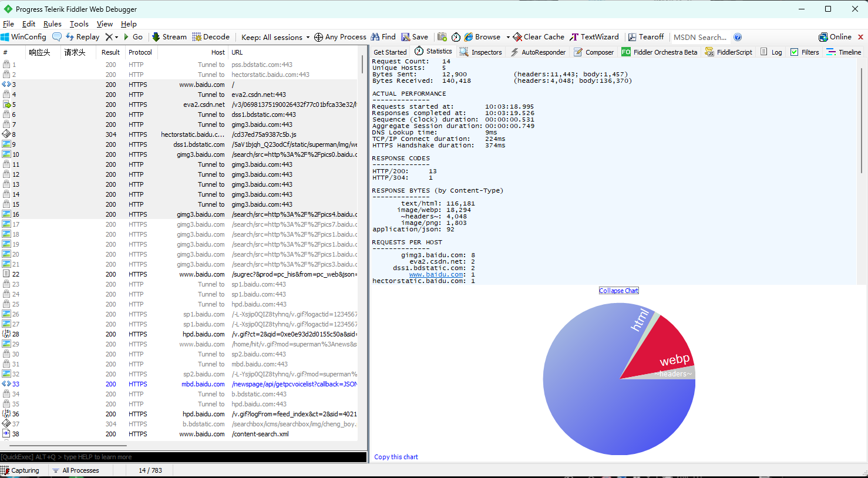Open the Log tab
The height and width of the screenshot is (478, 868).
(x=771, y=52)
